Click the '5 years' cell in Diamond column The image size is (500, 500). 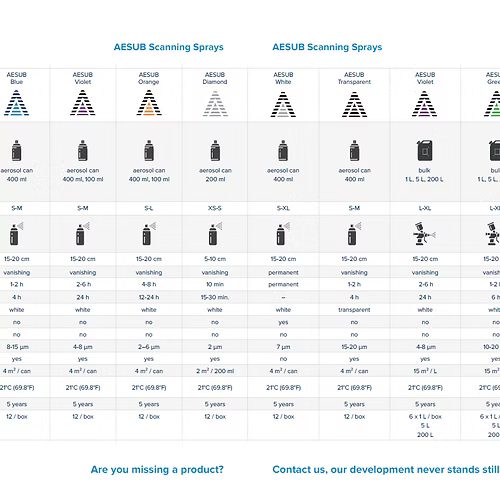coord(215,404)
